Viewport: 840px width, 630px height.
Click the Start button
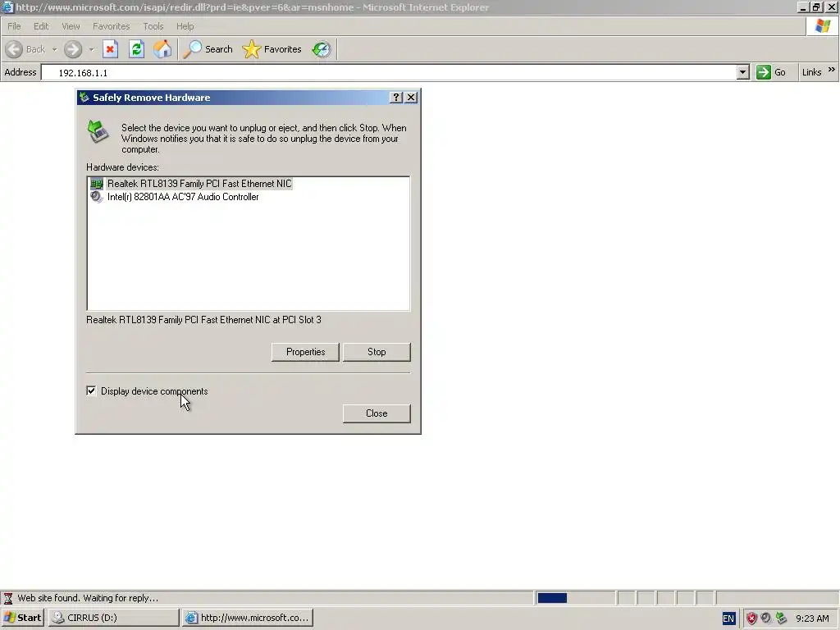[x=22, y=618]
